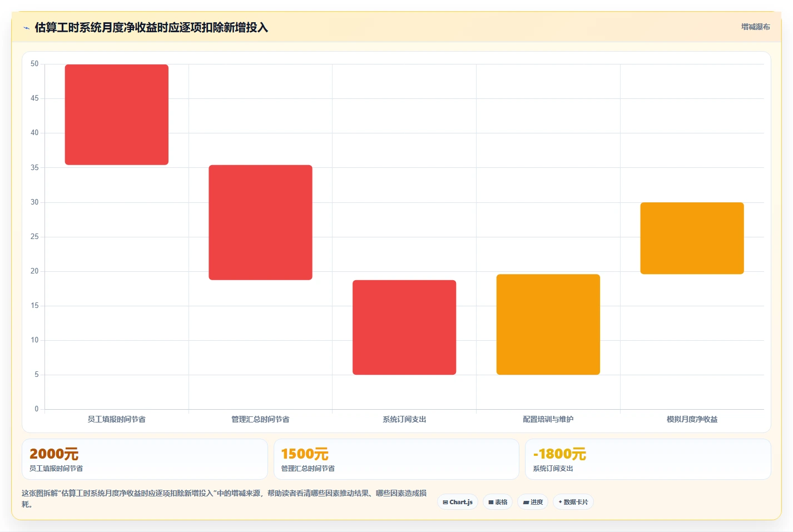Open the -1800元 data card
The width and height of the screenshot is (793, 532).
(x=648, y=459)
